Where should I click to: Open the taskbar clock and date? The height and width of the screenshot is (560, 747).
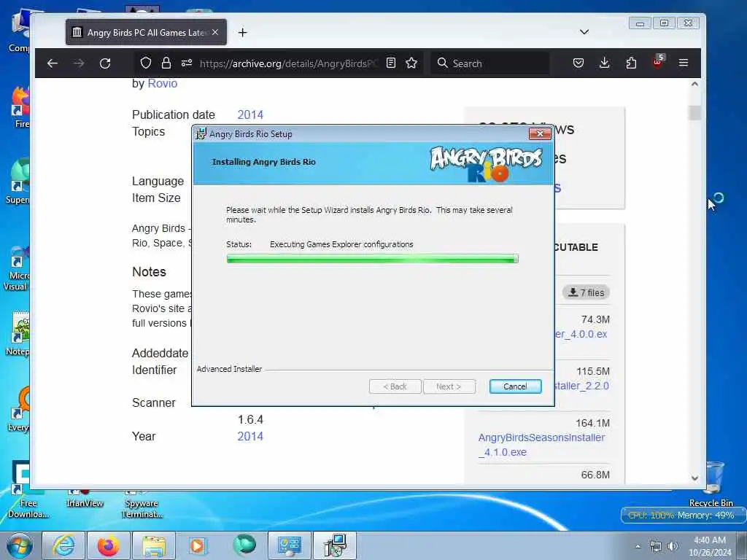(x=710, y=546)
